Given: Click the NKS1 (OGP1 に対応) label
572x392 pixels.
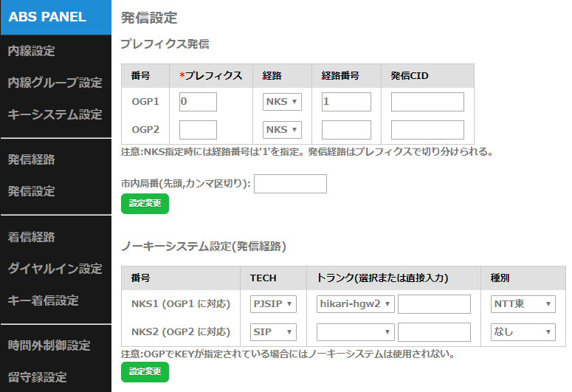Looking at the screenshot, I should tap(181, 304).
